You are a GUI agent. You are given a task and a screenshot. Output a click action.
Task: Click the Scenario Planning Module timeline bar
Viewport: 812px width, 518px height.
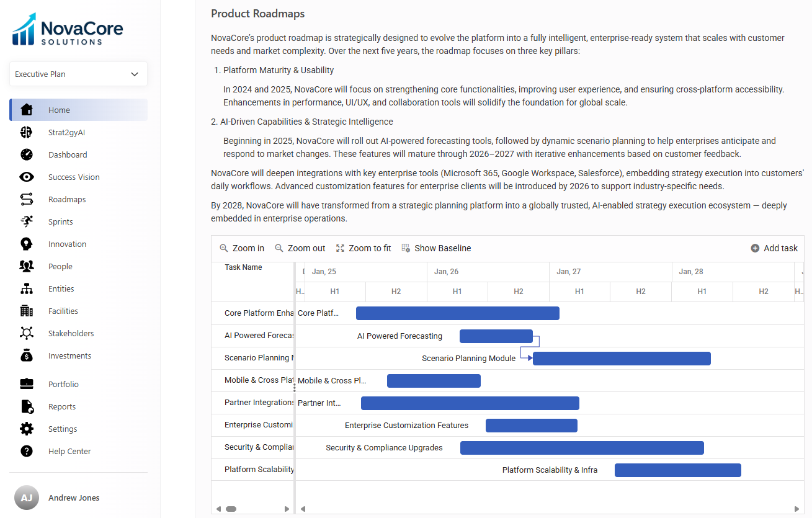pyautogui.click(x=622, y=359)
